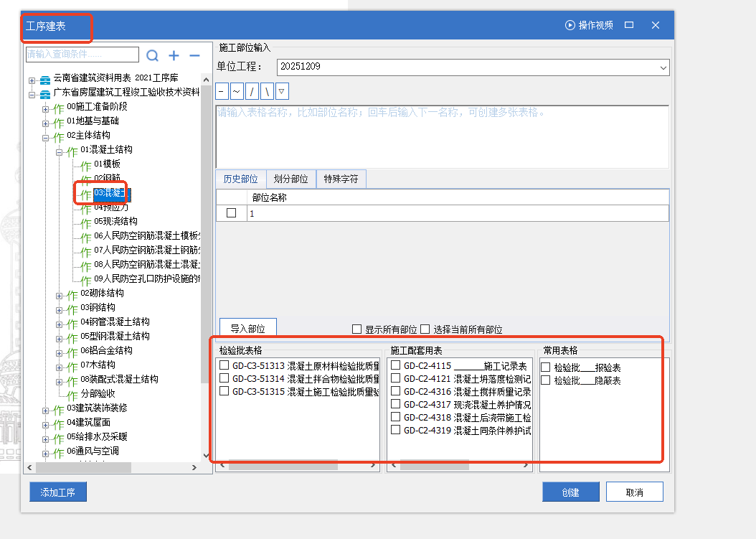Click the search magnifier icon
Screen dimensions: 756x539
[152, 55]
